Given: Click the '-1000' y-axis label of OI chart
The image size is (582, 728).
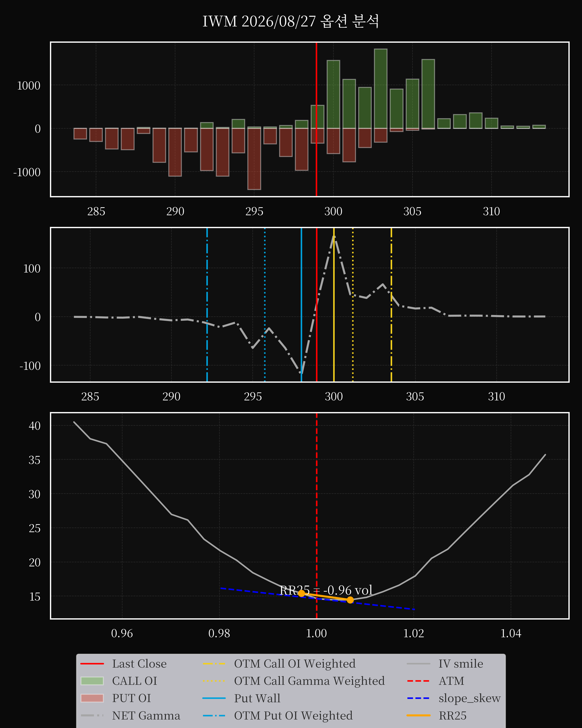Looking at the screenshot, I should [27, 172].
